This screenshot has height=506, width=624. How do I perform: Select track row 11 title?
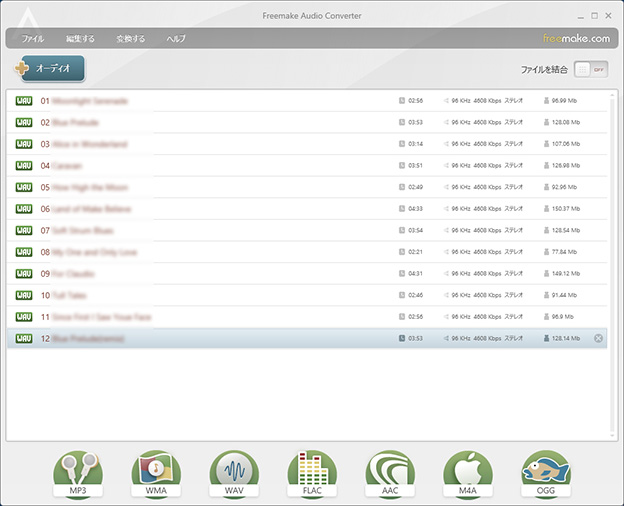click(96, 316)
